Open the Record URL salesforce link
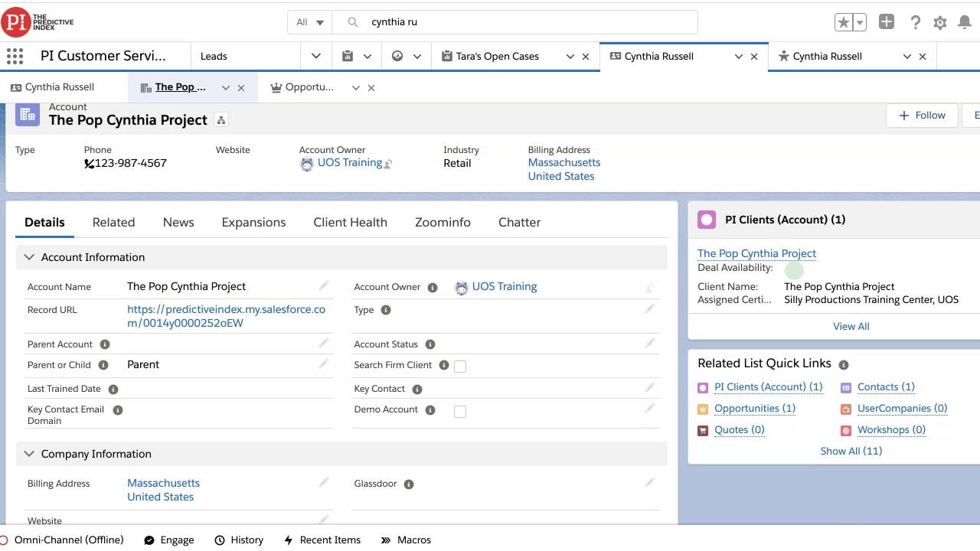This screenshot has width=980, height=551. (x=226, y=316)
